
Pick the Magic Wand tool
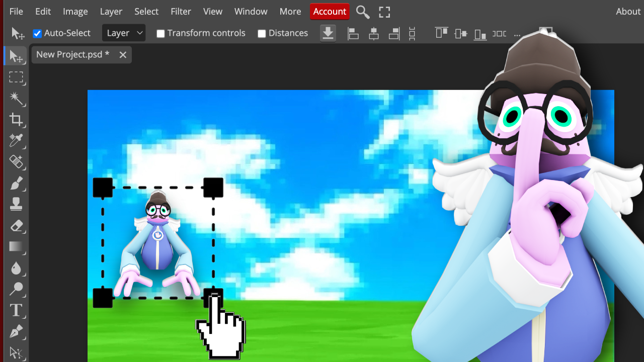coord(16,98)
